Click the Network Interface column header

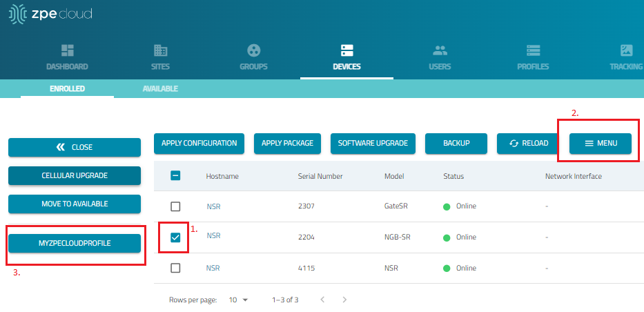(574, 176)
